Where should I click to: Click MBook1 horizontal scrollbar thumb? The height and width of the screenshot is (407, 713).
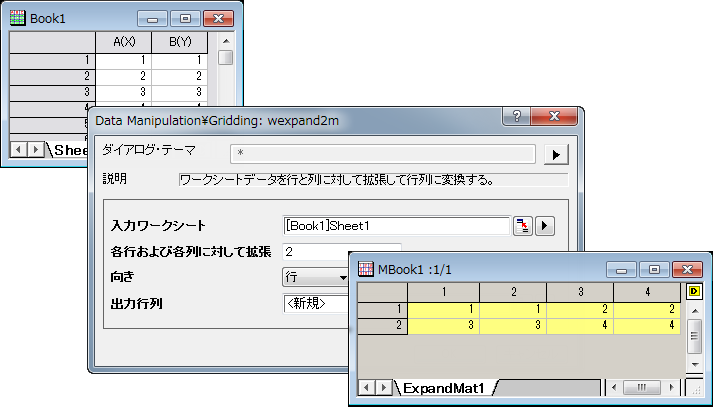click(x=642, y=387)
